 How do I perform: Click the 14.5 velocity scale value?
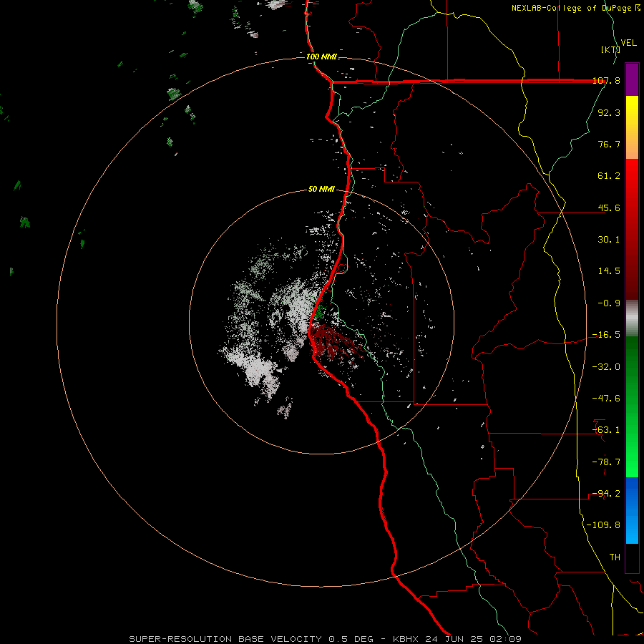coord(609,271)
